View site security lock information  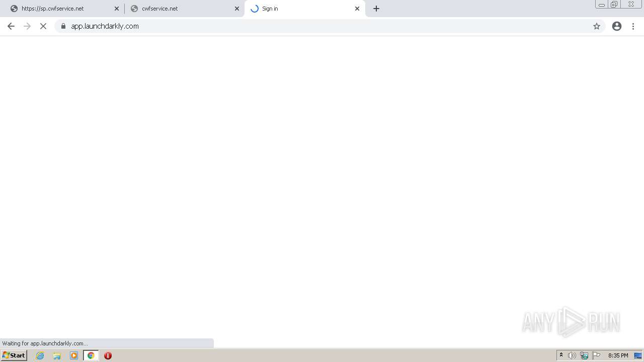pos(63,26)
